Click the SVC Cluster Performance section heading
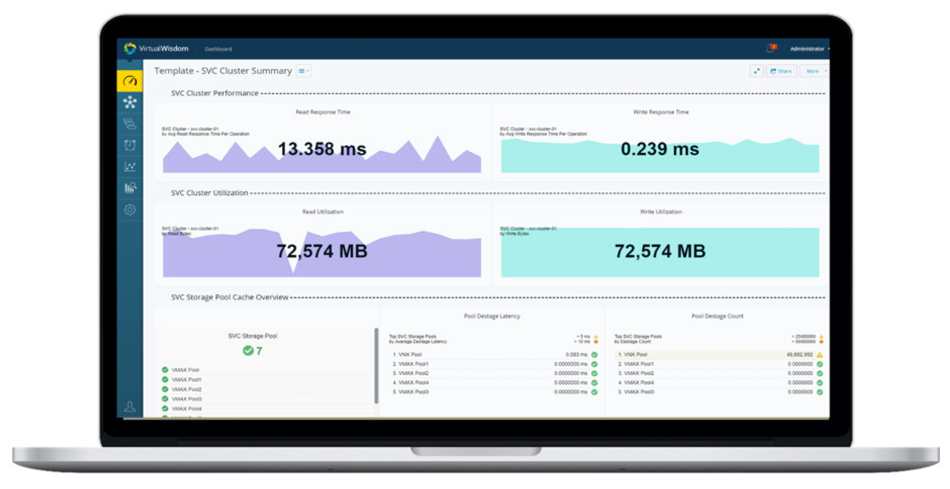This screenshot has width=950, height=489. coord(214,93)
